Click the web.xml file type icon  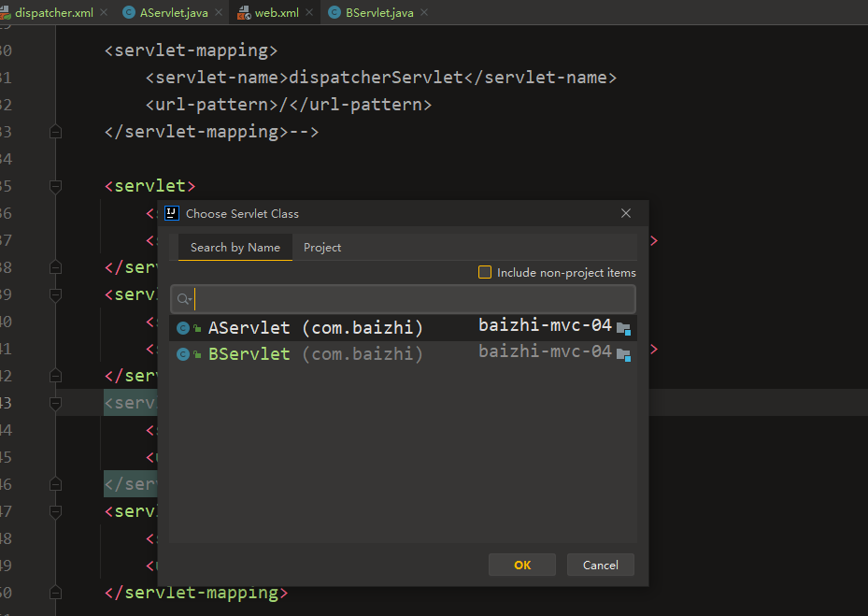point(244,12)
